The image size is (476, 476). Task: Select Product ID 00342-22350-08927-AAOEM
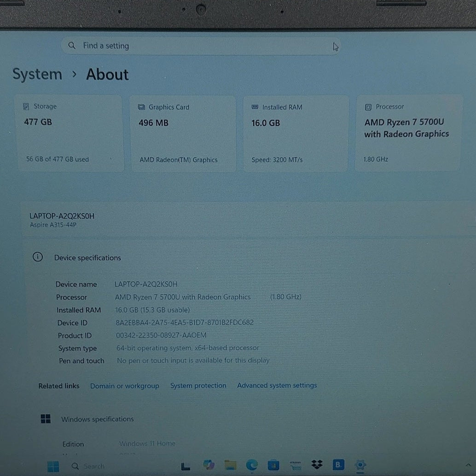pyautogui.click(x=161, y=335)
